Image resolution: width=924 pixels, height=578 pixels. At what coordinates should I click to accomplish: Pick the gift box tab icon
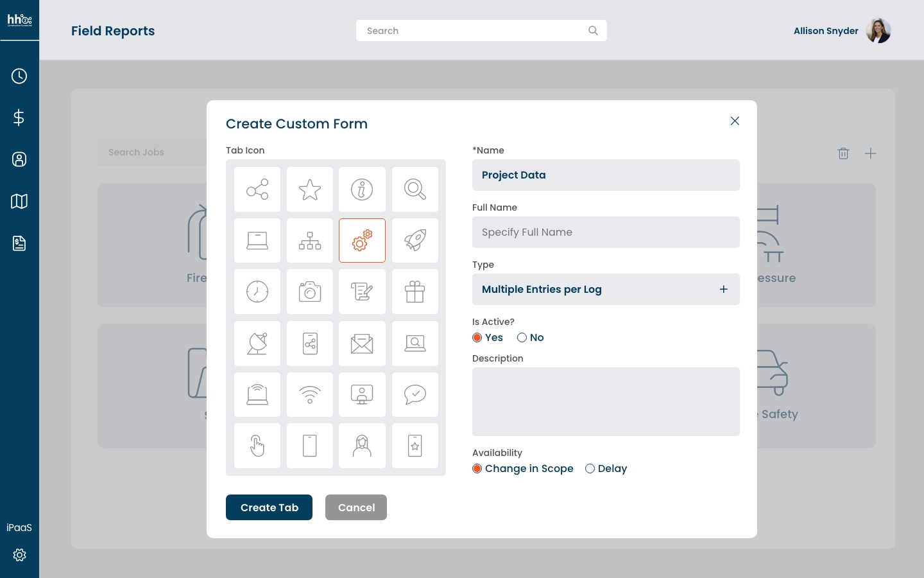point(415,292)
